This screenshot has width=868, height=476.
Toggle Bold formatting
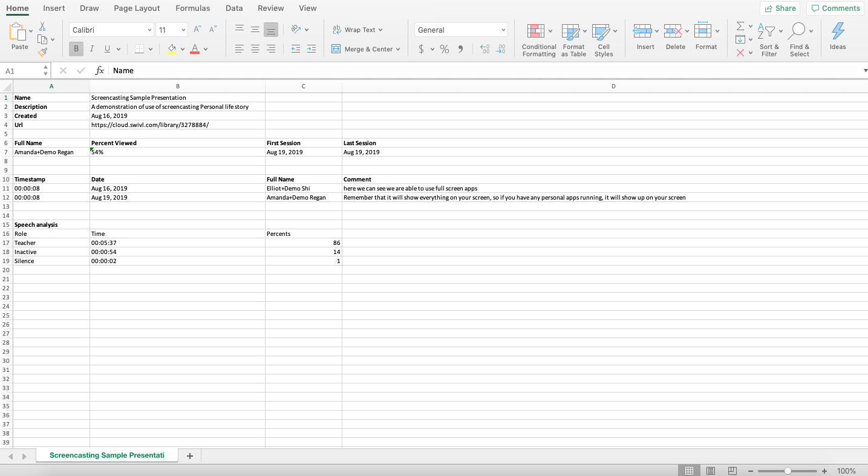click(76, 49)
